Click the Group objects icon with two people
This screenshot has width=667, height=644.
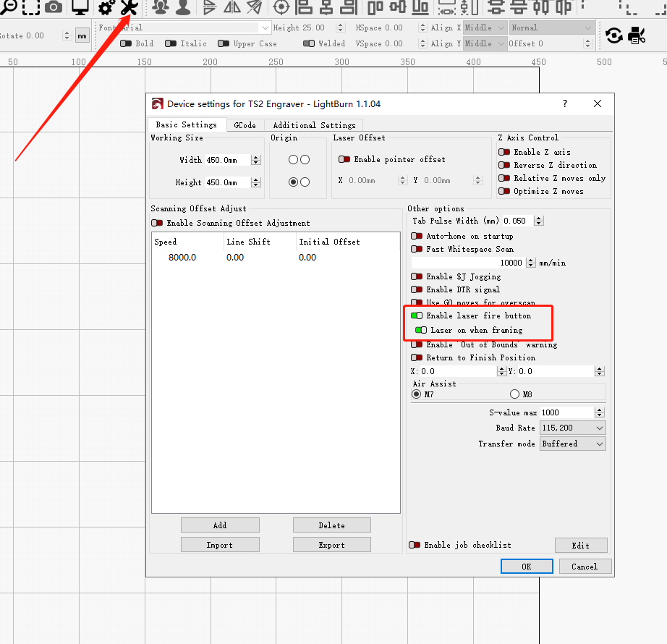click(x=161, y=7)
